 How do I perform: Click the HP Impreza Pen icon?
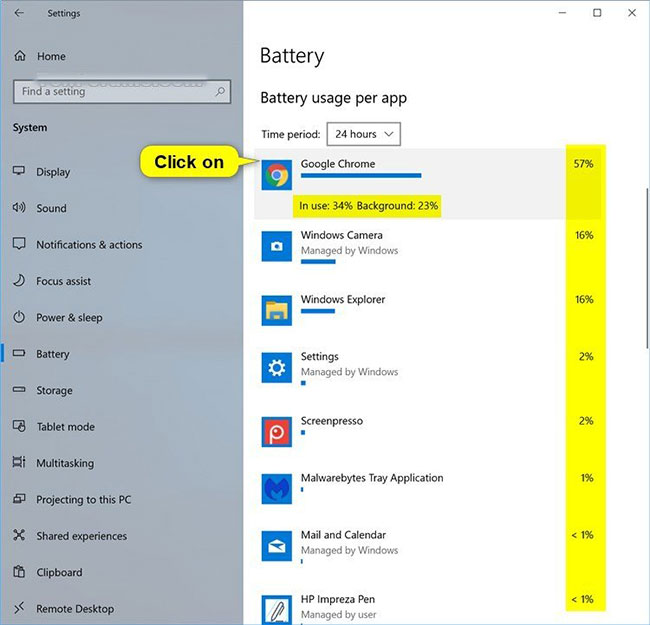coord(276,610)
